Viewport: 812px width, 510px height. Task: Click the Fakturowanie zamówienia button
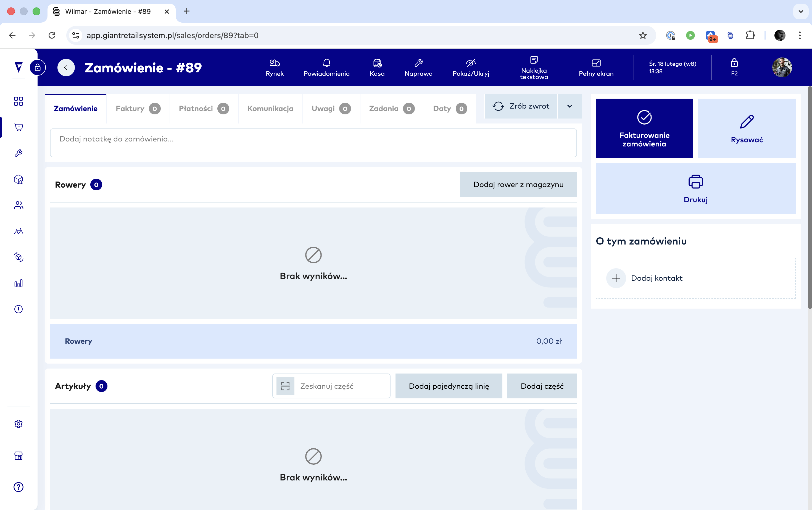tap(644, 128)
